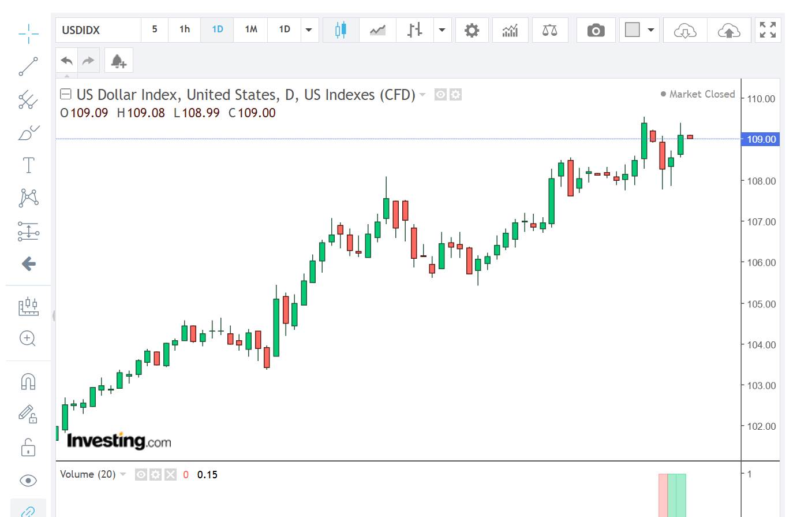
Task: Choose the pitchfork drawing tool
Action: tap(28, 99)
